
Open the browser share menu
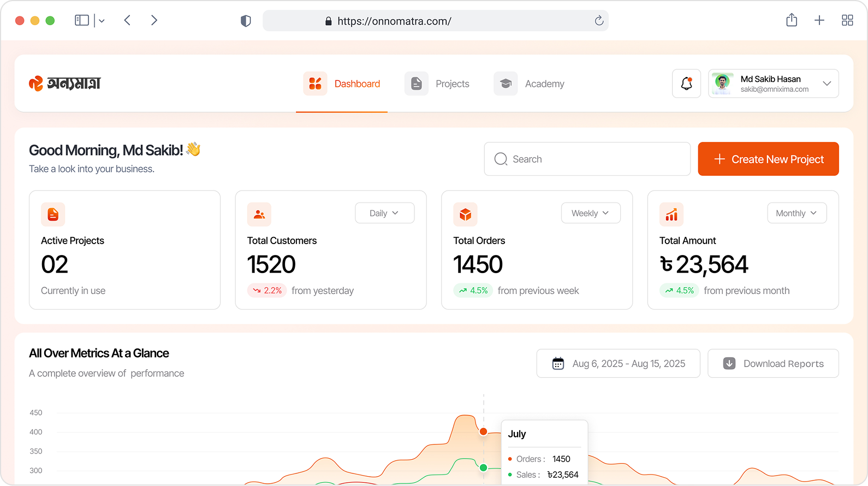[792, 20]
